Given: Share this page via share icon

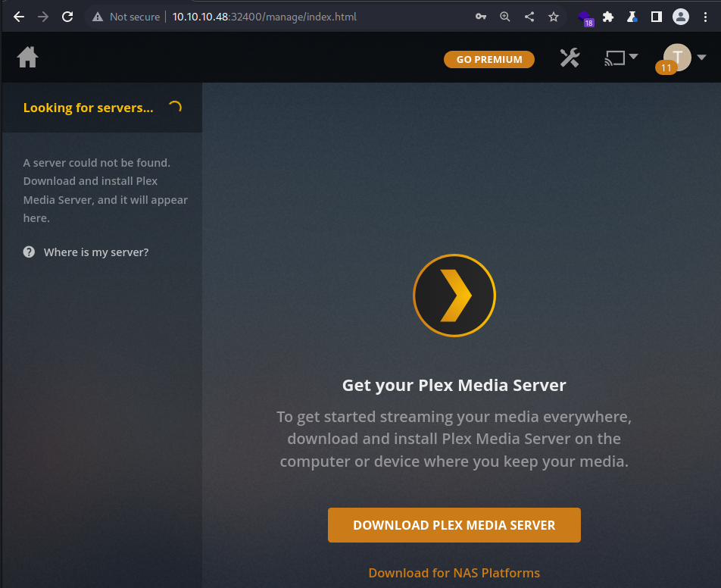Looking at the screenshot, I should tap(529, 17).
